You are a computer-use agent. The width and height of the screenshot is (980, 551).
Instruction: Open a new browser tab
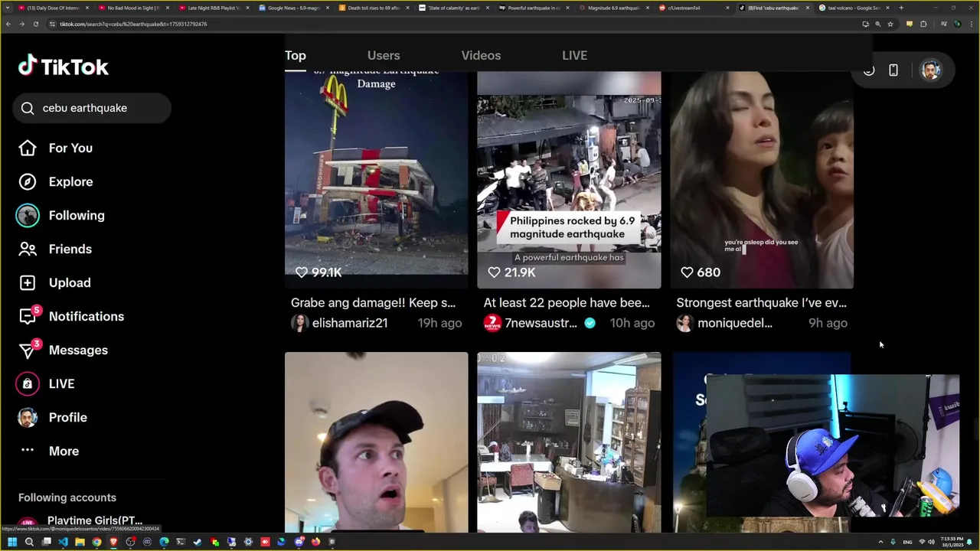(x=901, y=8)
